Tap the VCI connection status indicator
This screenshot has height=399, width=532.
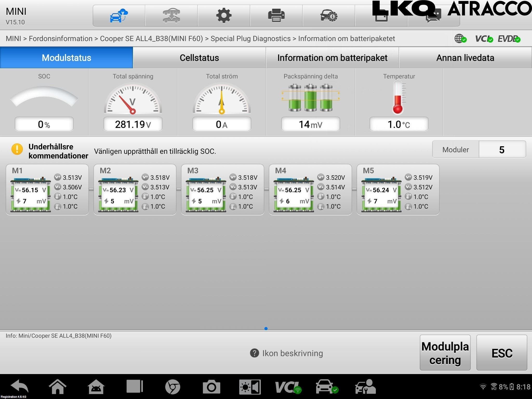pyautogui.click(x=484, y=39)
